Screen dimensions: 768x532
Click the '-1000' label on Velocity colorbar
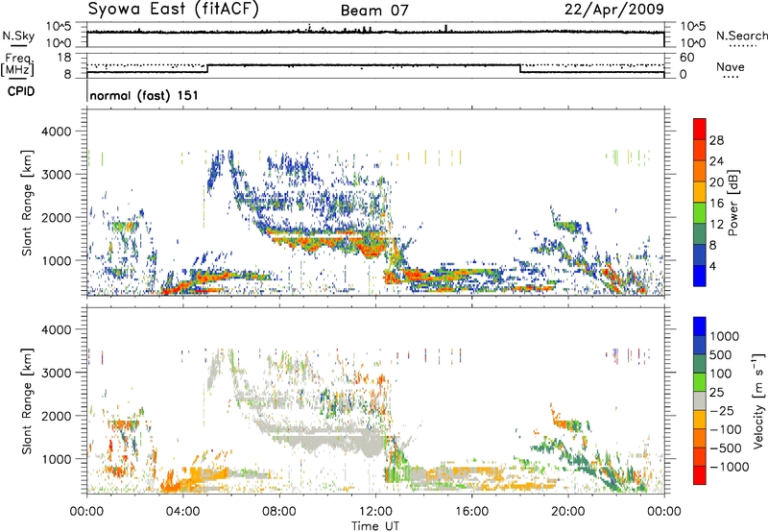point(730,467)
